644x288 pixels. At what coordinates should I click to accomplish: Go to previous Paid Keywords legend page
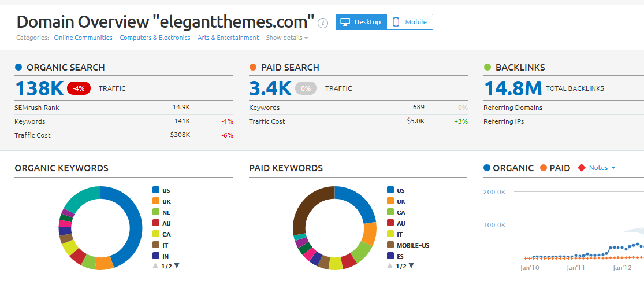click(390, 266)
